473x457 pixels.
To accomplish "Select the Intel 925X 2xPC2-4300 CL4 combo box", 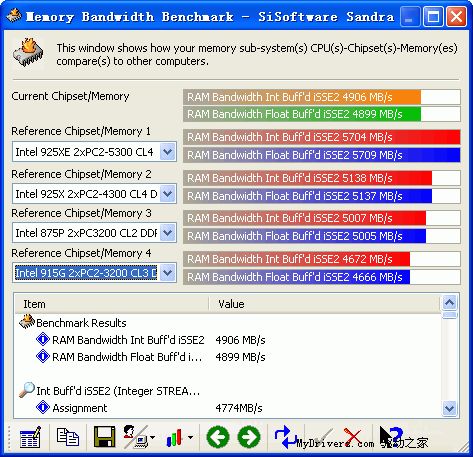I will coord(94,194).
